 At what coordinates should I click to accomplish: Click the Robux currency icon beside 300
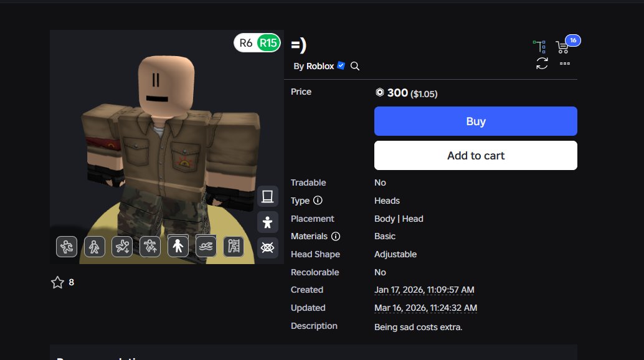379,92
